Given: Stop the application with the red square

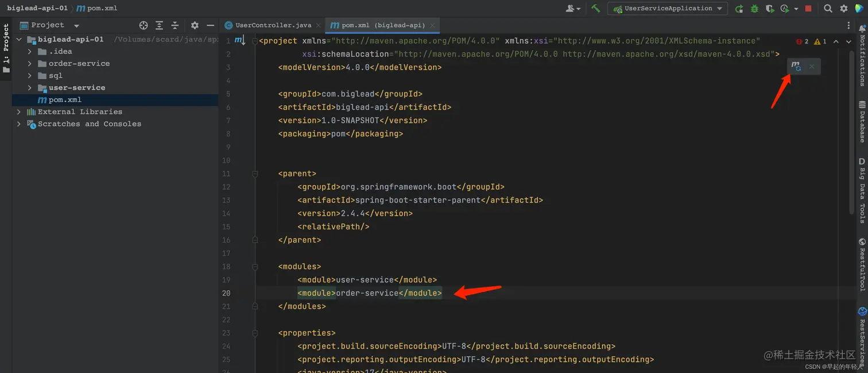Looking at the screenshot, I should pos(808,9).
